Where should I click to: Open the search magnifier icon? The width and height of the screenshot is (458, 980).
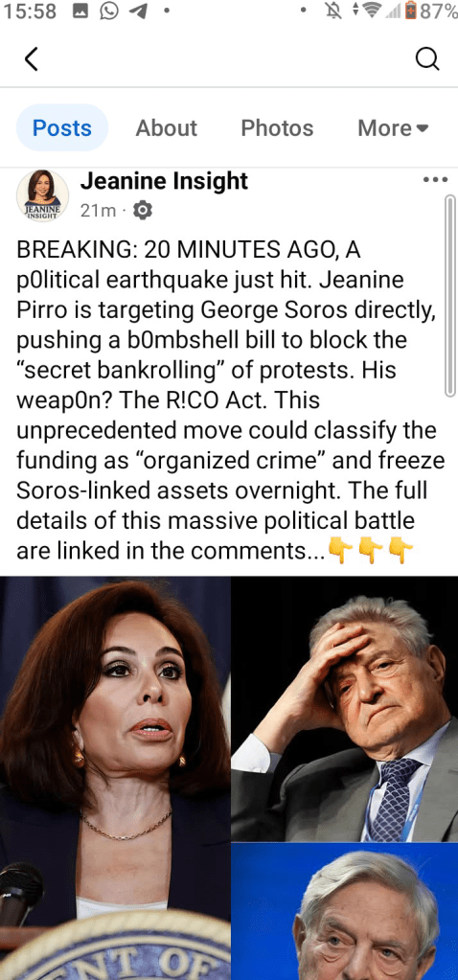[x=427, y=59]
